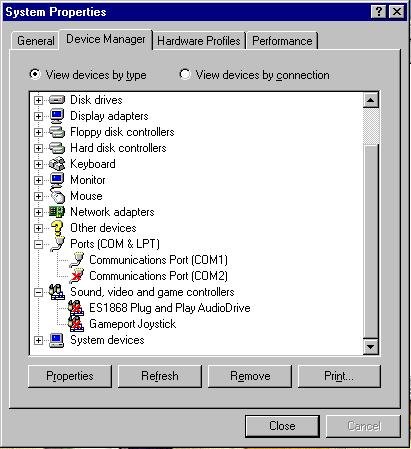411x449 pixels.
Task: Click the Gameport Joystick device icon
Action: tap(76, 324)
